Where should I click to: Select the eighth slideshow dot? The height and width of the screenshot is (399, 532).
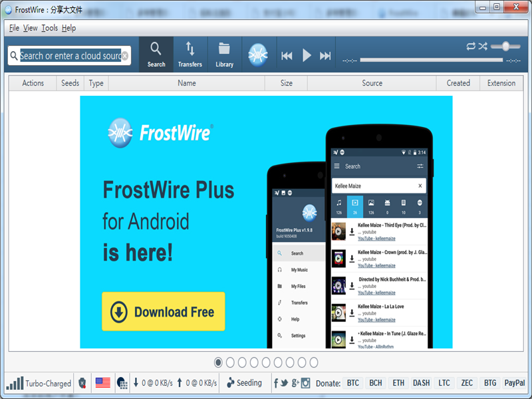(x=302, y=362)
